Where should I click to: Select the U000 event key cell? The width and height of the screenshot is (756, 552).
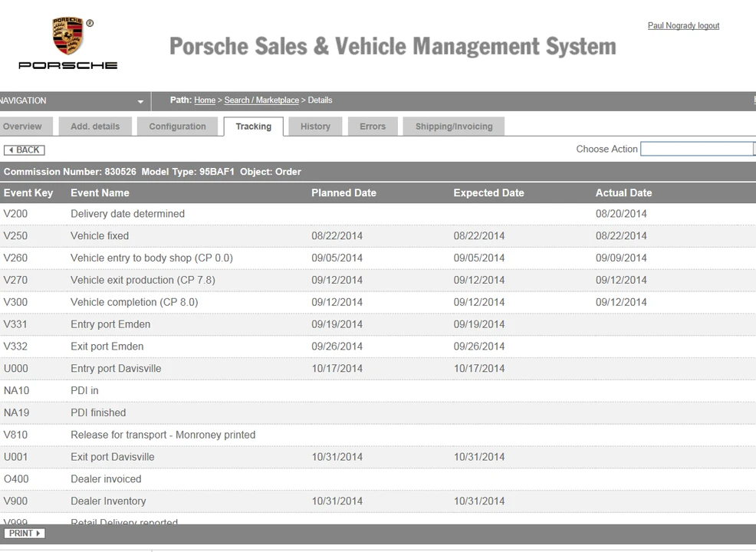pos(16,369)
